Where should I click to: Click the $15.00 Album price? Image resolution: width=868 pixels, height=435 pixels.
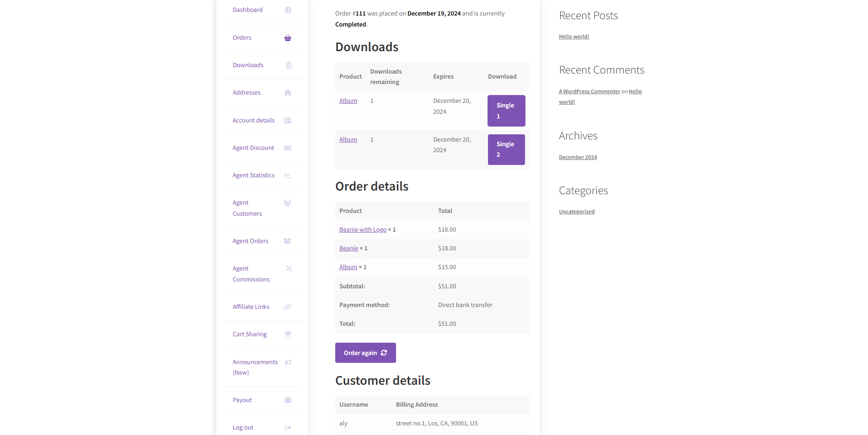click(x=447, y=267)
